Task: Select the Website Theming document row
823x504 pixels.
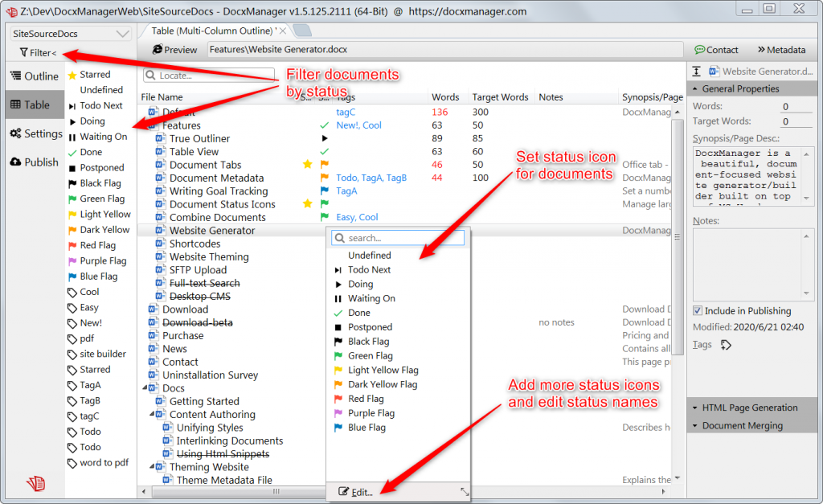Action: tap(209, 256)
